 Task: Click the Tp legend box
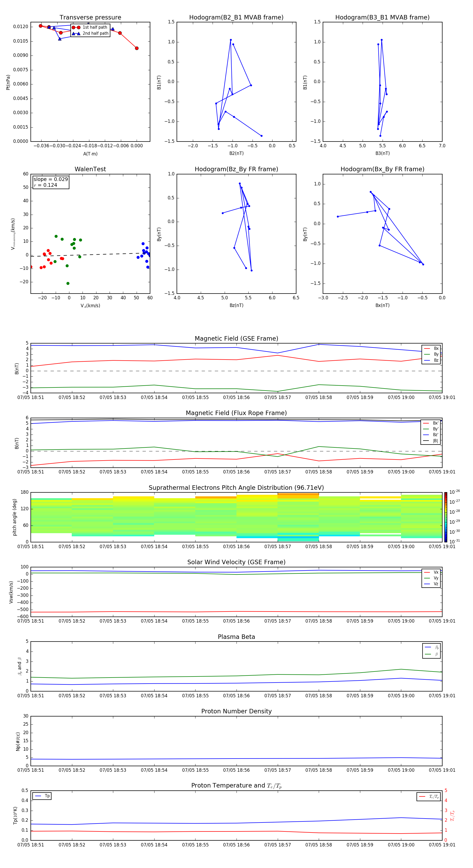pyautogui.click(x=42, y=796)
